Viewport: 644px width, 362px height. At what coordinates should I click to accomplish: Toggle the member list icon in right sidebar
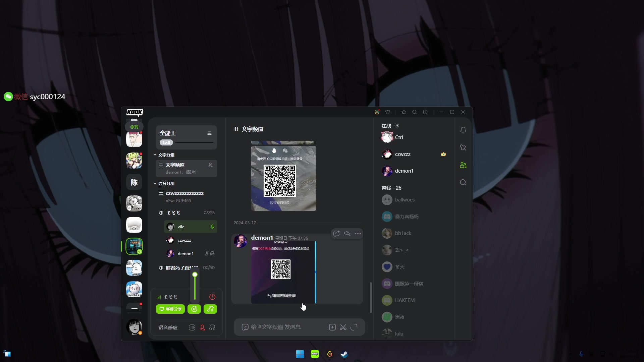pos(463,165)
